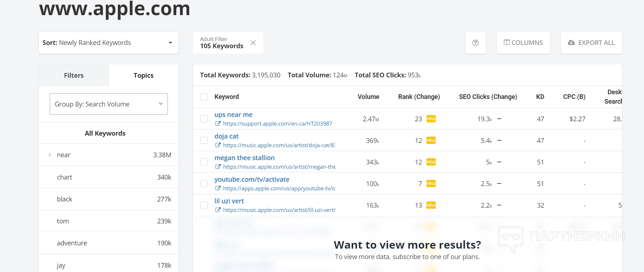
Task: Open Group By: Search Volume dropdown
Action: (108, 104)
